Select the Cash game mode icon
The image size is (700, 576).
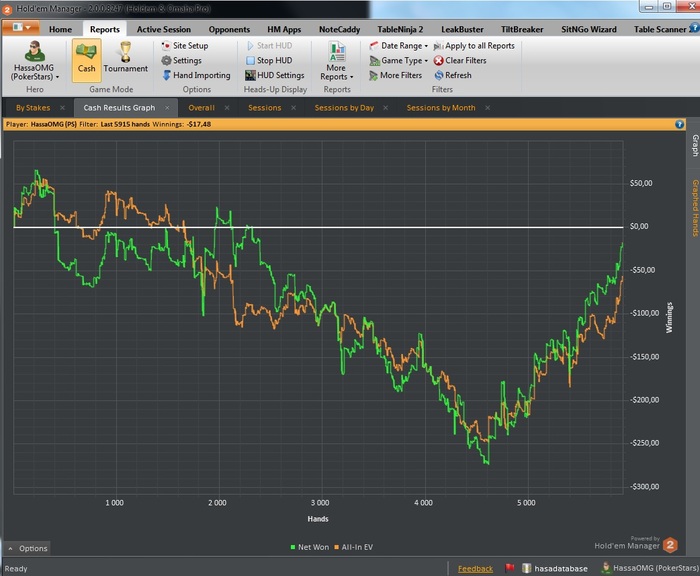[86, 57]
